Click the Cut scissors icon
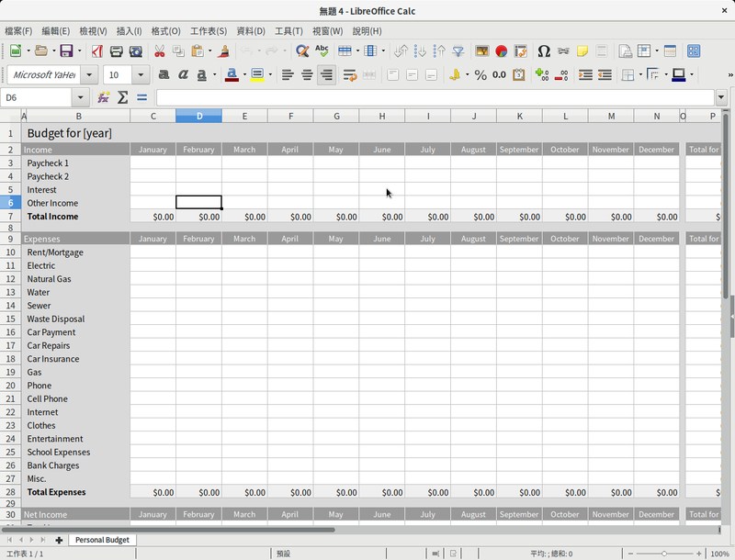 159,51
